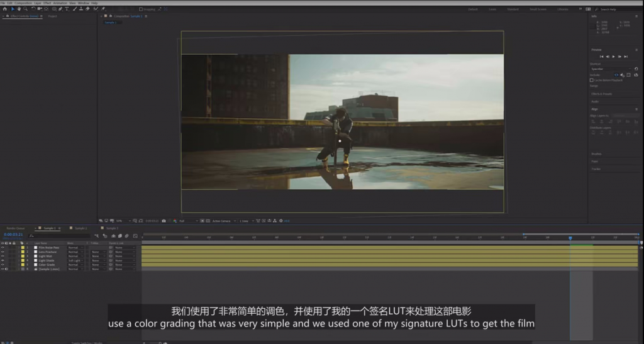
Task: Select the Pan Behind anchor point tool
Action: pyautogui.click(x=46, y=9)
